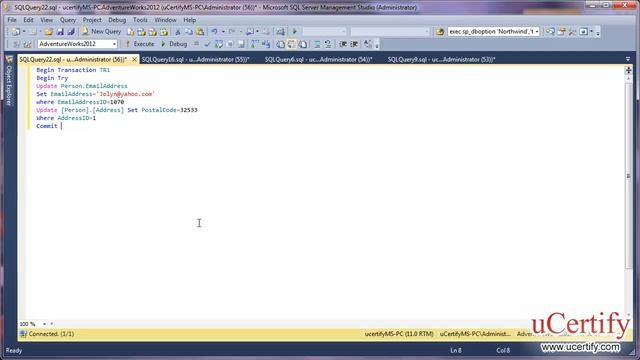Close the SQLQuery22.sql tab
The image size is (640, 360).
pos(134,60)
